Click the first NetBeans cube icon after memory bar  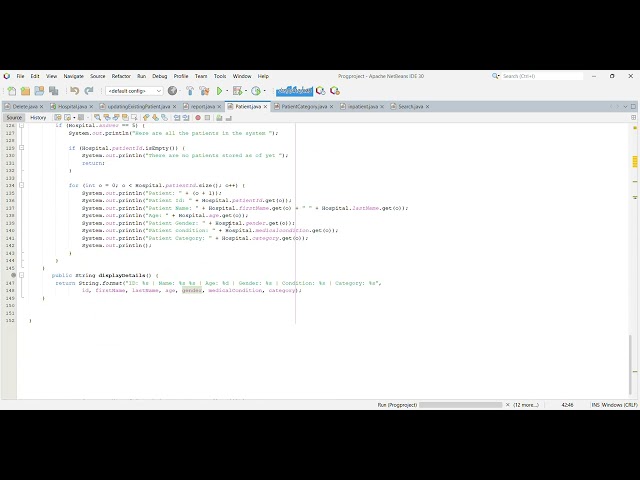(x=321, y=91)
